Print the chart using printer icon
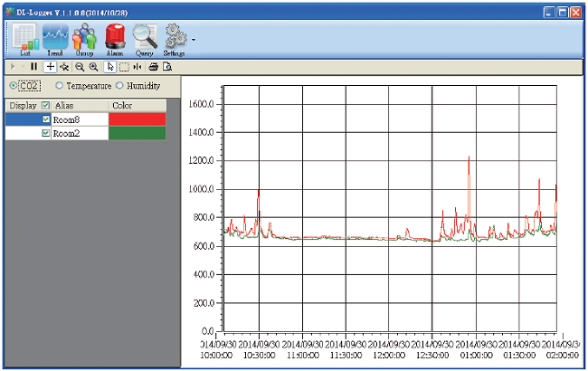The height and width of the screenshot is (371, 588). pos(154,67)
